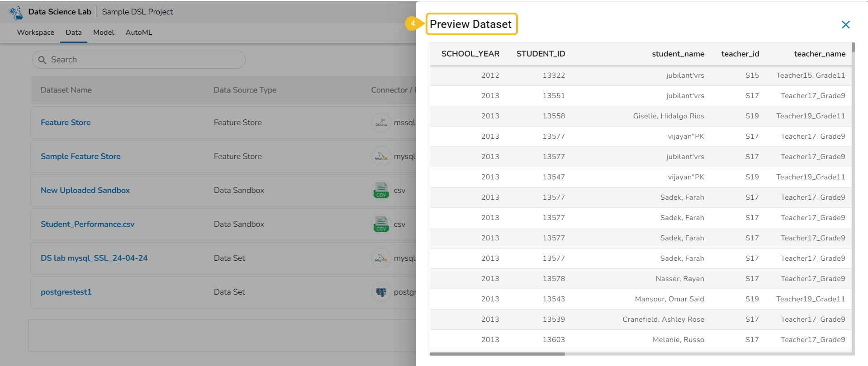Select the Data tab

[x=74, y=33]
